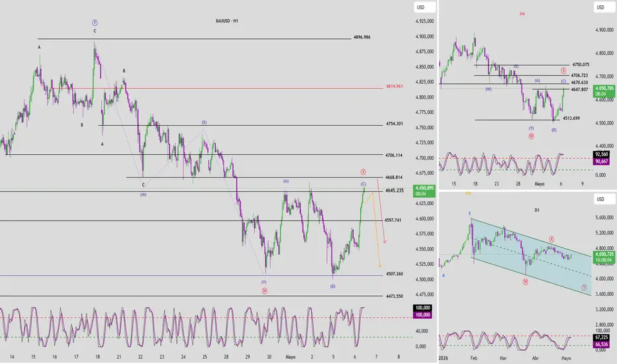Click the 4597.741 level label
Image resolution: width=617 pixels, height=364 pixels.
click(393, 220)
